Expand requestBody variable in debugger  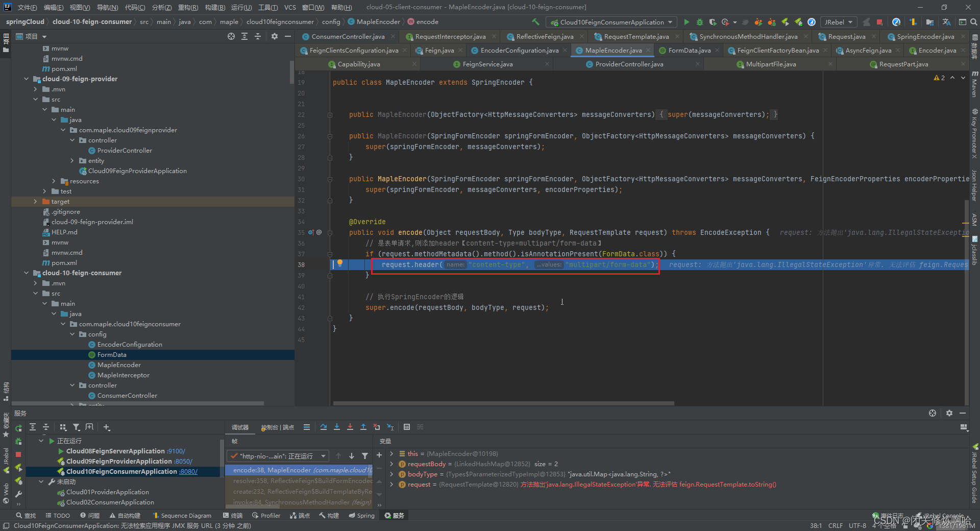391,464
